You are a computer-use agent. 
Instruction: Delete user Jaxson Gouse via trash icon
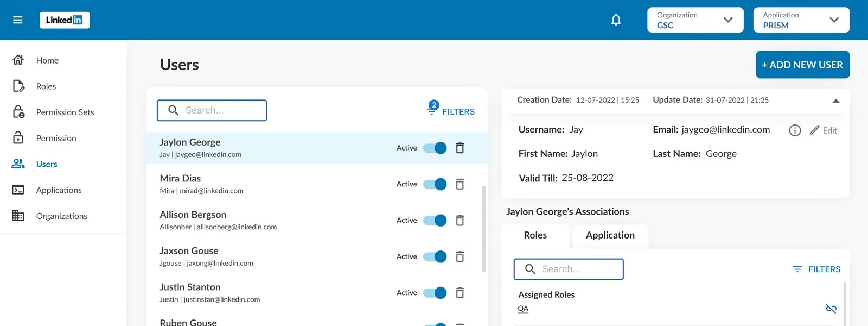coord(459,256)
